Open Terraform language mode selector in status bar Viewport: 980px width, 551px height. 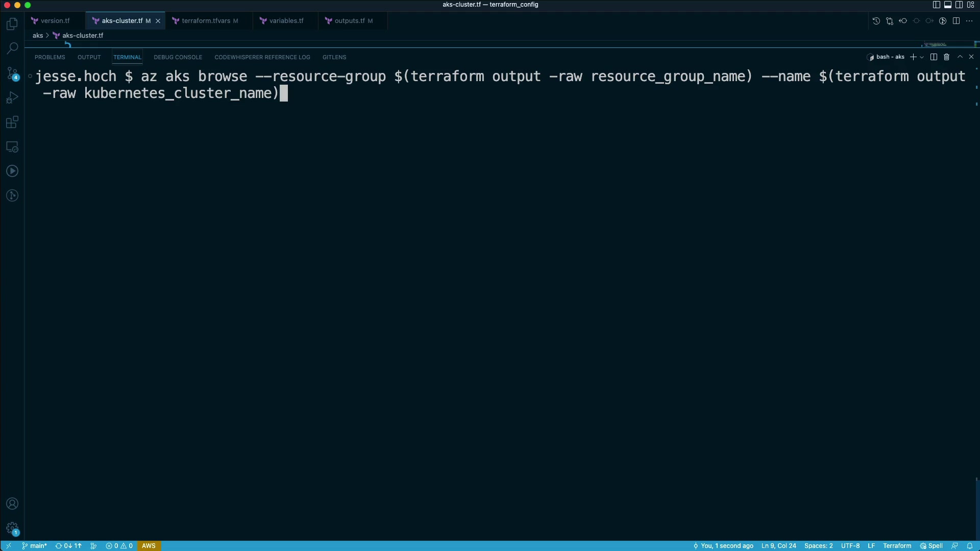tap(897, 546)
